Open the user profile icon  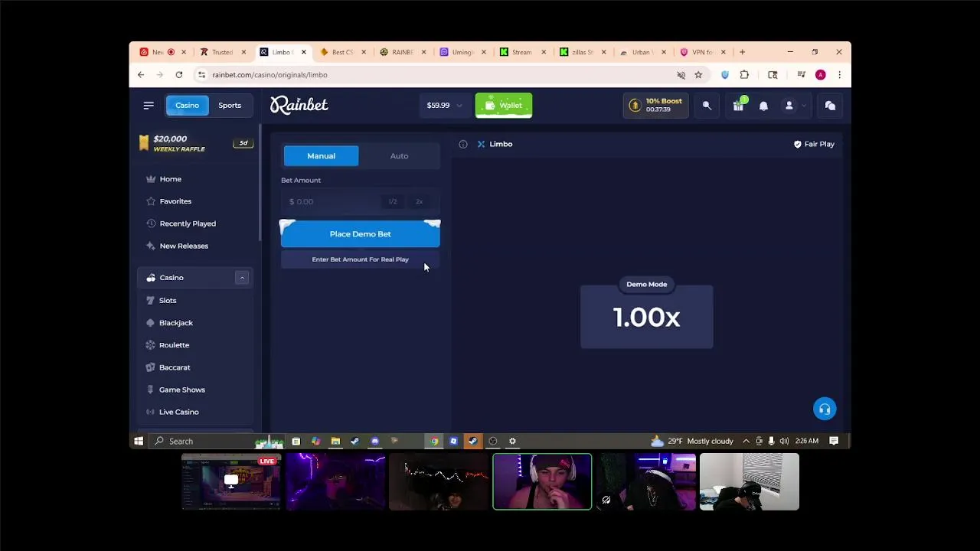point(789,106)
